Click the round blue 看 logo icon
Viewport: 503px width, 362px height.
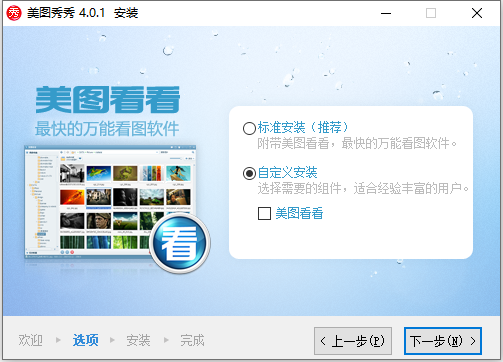(180, 243)
